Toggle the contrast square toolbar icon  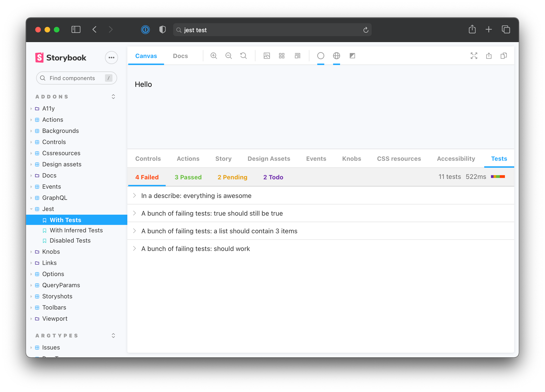point(352,56)
